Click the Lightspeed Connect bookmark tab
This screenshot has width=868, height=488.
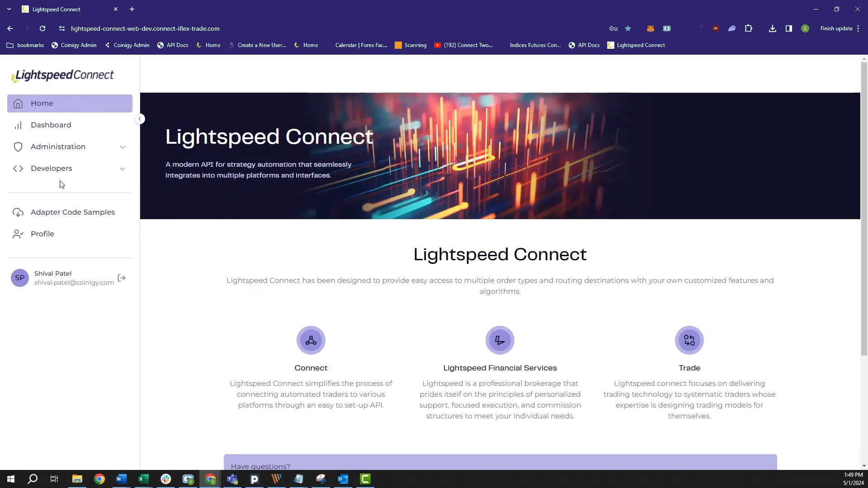click(637, 45)
